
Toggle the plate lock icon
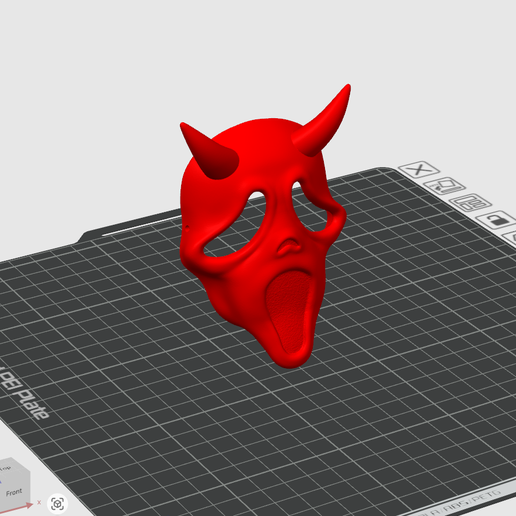pyautogui.click(x=497, y=219)
